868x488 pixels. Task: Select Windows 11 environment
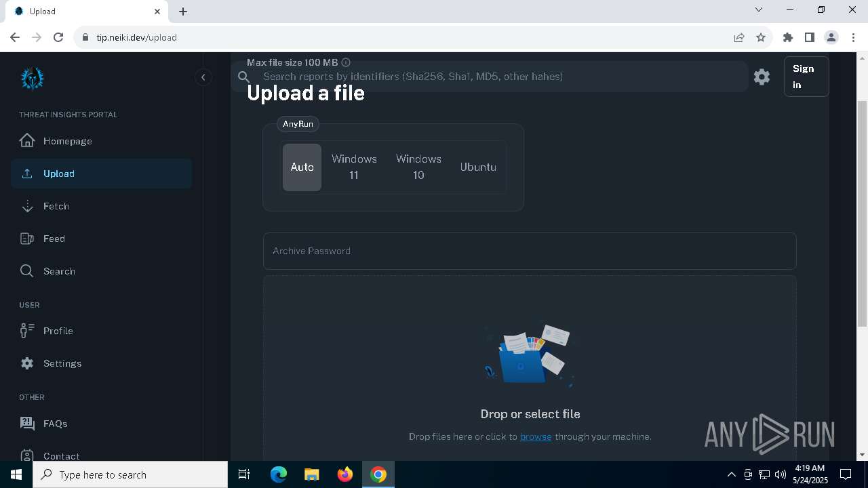pyautogui.click(x=354, y=167)
